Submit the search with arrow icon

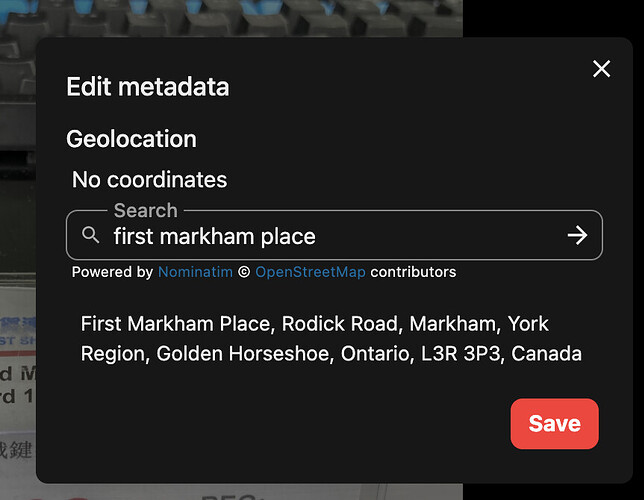(577, 235)
